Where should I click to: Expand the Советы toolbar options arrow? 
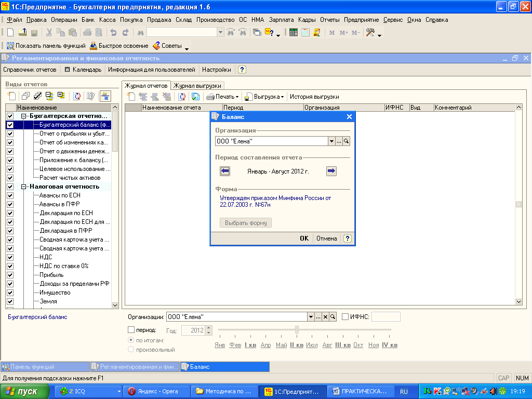point(187,49)
